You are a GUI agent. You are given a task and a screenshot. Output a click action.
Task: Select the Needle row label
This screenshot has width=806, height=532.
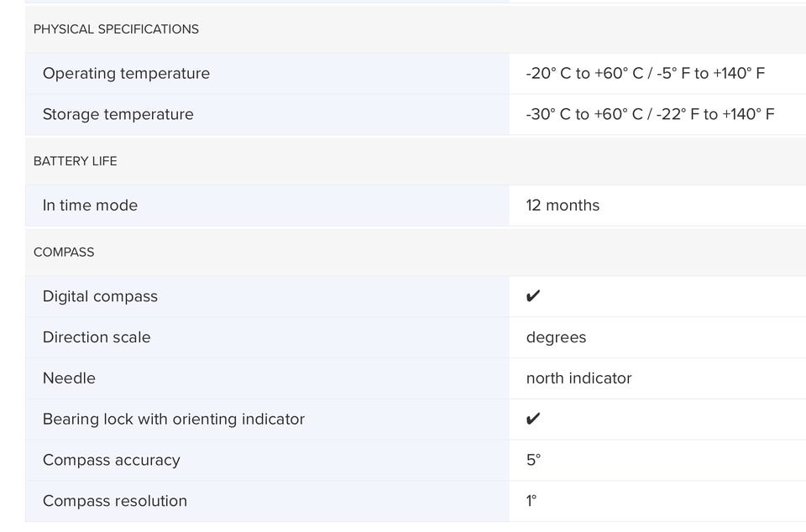(x=69, y=378)
